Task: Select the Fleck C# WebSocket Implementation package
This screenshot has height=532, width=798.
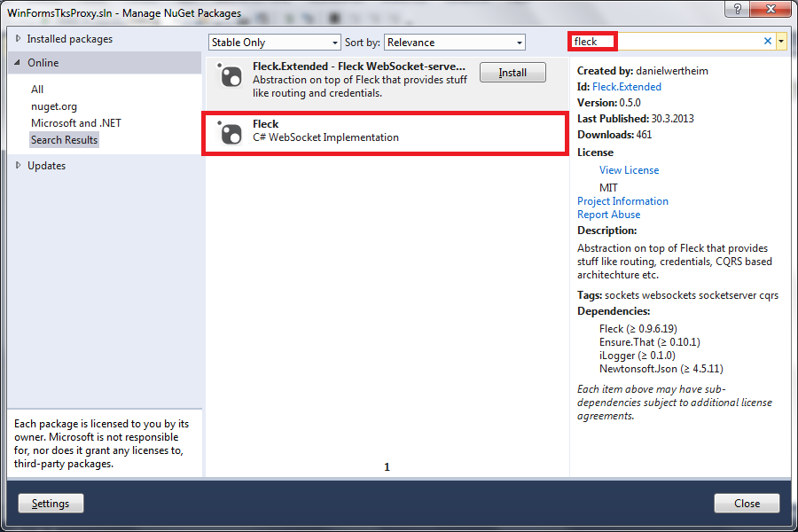Action: [386, 133]
